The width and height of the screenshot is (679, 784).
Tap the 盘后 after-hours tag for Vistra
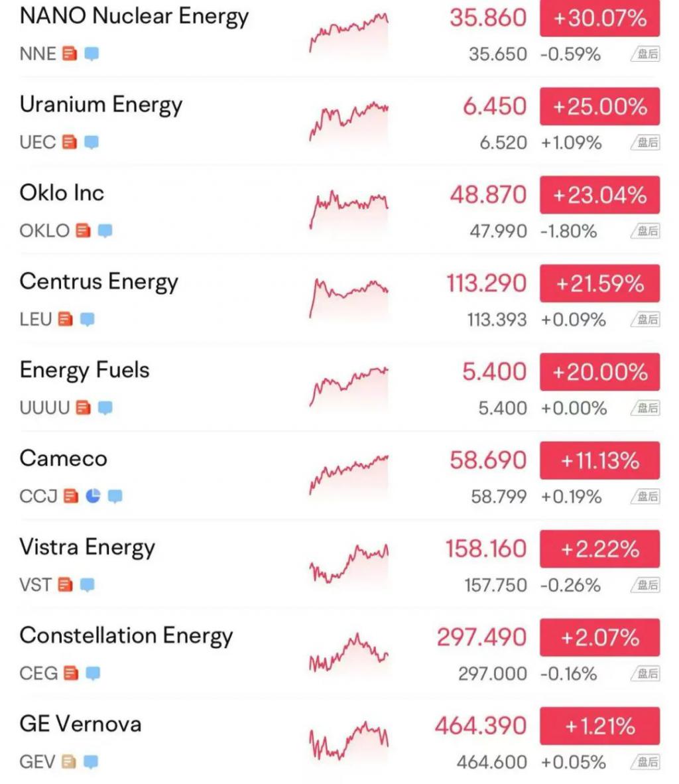645,584
